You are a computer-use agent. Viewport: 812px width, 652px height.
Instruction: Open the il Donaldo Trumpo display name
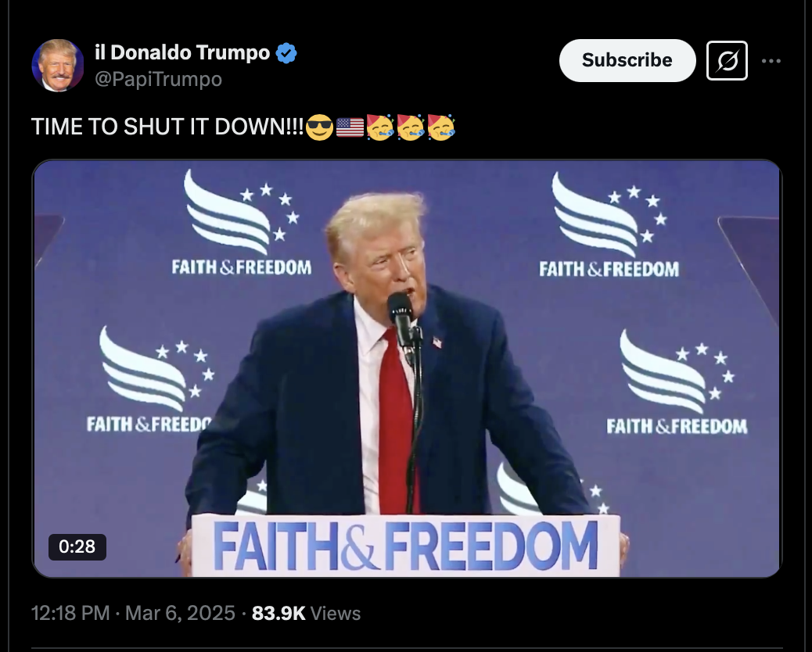click(x=182, y=52)
